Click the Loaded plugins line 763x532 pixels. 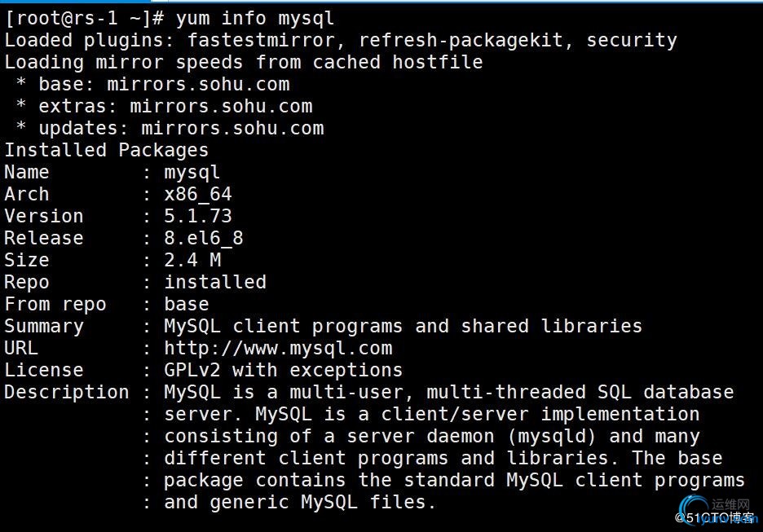(x=341, y=41)
